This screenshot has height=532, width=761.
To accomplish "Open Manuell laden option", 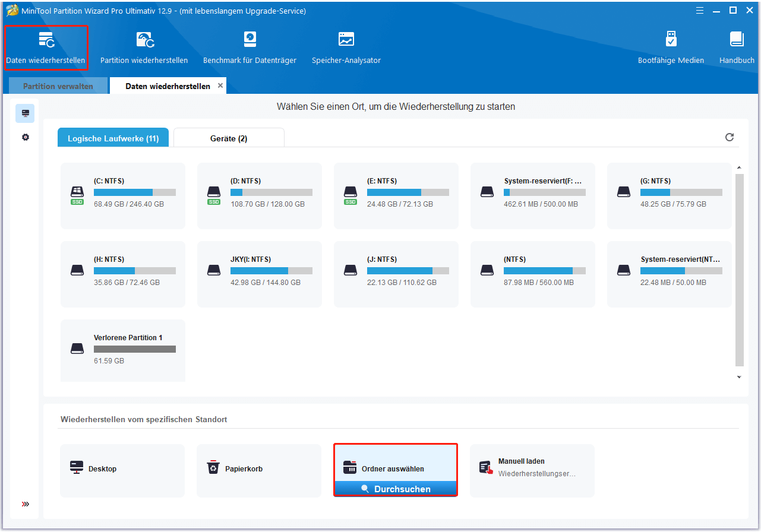I will pos(532,470).
